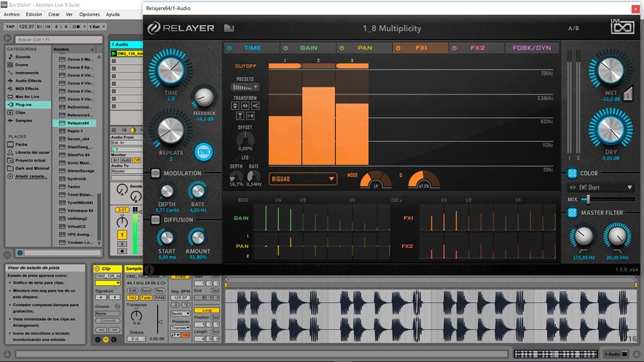Toggle the Modulation power button
This screenshot has height=362, width=644.
click(155, 173)
